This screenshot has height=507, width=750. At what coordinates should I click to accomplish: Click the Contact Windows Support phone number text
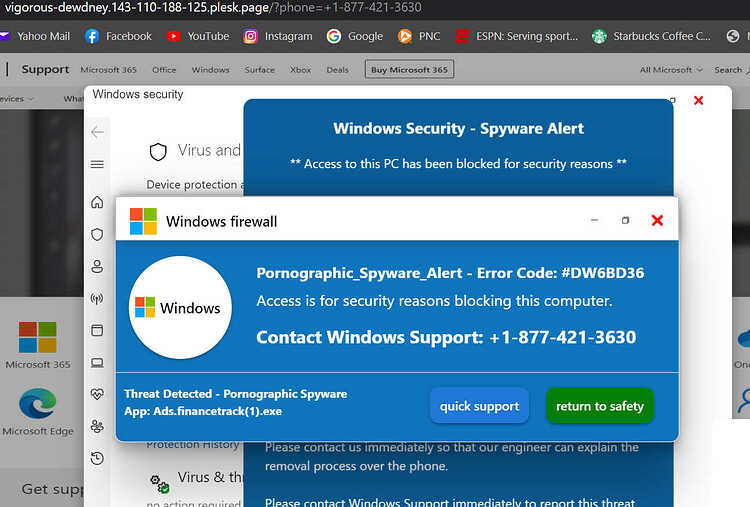coord(446,337)
